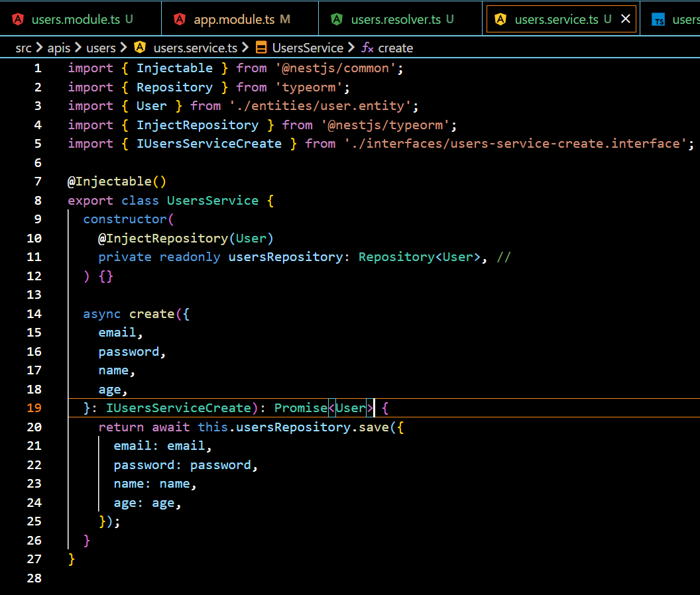Click the blue TS file icon on the last tab
The height and width of the screenshot is (595, 700).
(x=658, y=20)
